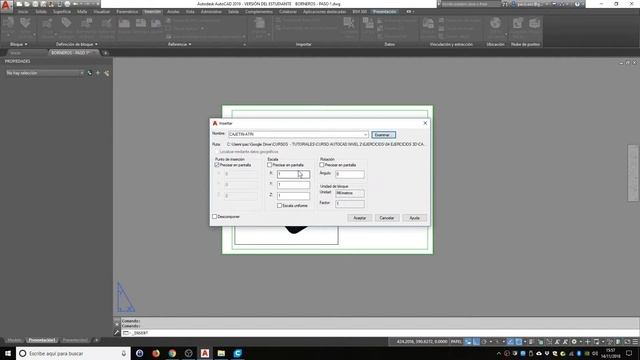Click the customize wrench icon beside command line

[117, 333]
